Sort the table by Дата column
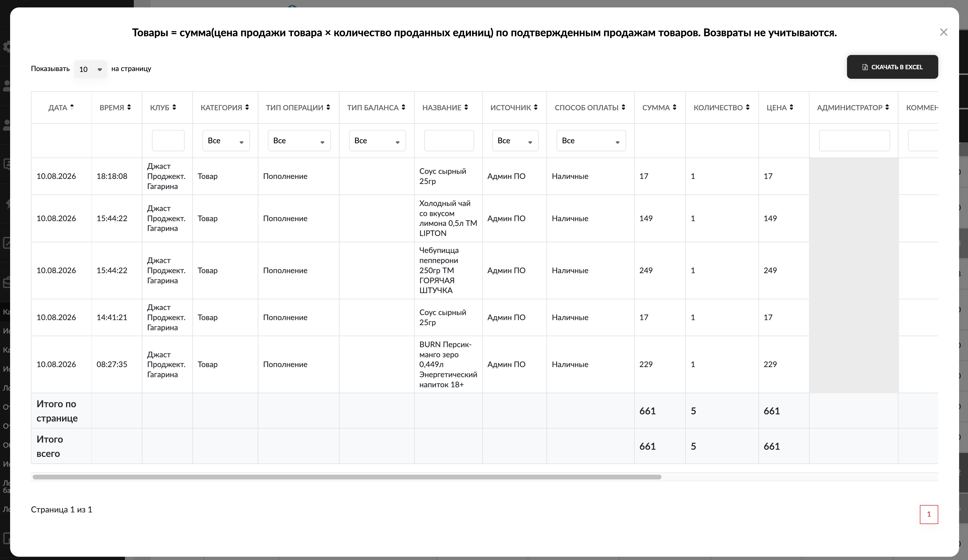The width and height of the screenshot is (968, 560). [72, 107]
